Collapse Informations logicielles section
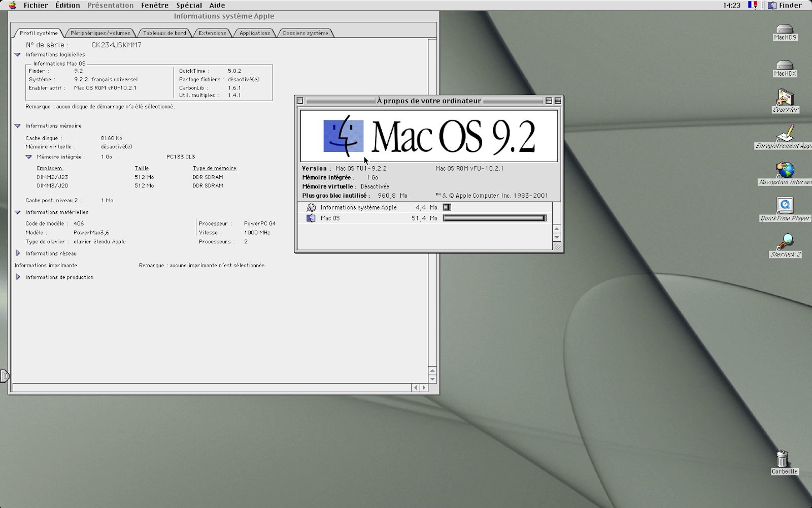812x508 pixels. pos(17,54)
